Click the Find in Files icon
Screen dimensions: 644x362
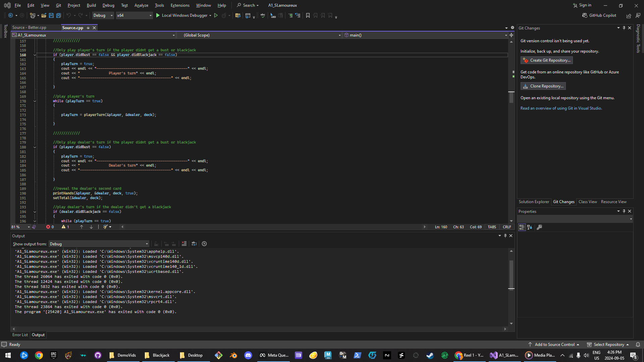click(238, 15)
